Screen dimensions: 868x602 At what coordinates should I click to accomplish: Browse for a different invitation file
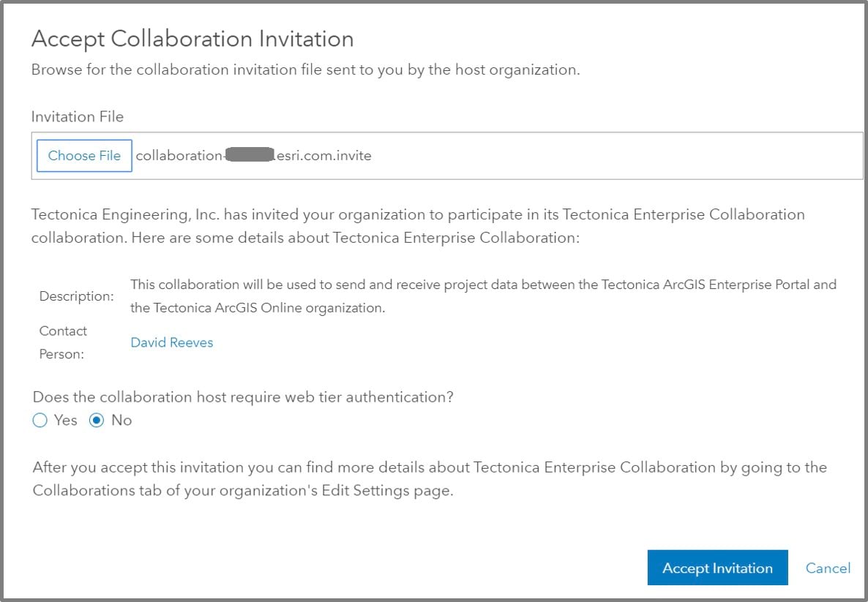tap(83, 155)
